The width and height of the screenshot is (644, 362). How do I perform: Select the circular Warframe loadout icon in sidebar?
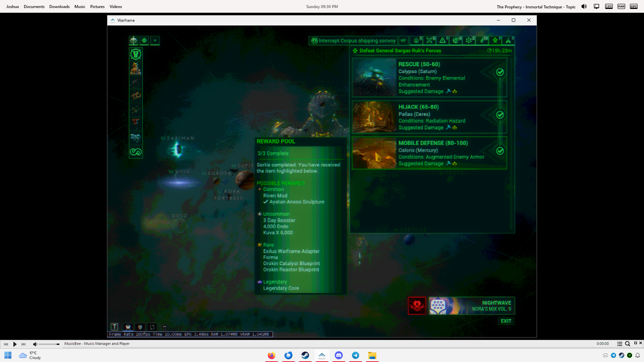point(136,54)
